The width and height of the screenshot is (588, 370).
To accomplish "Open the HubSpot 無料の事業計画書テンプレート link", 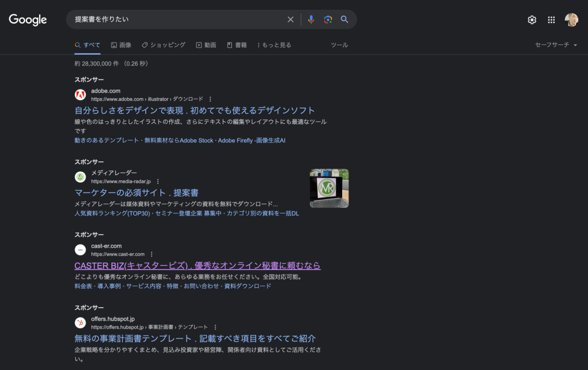I will (x=195, y=338).
